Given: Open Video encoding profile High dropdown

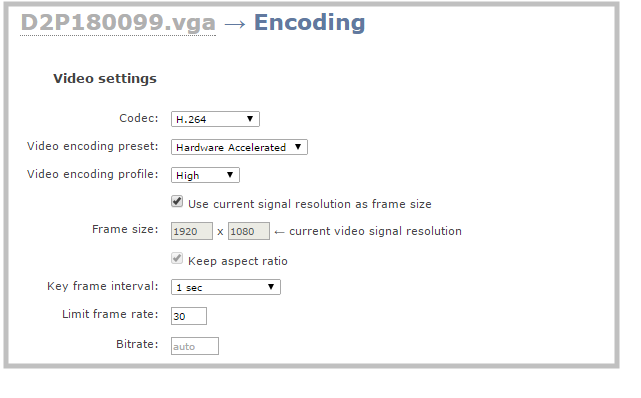Looking at the screenshot, I should [205, 175].
